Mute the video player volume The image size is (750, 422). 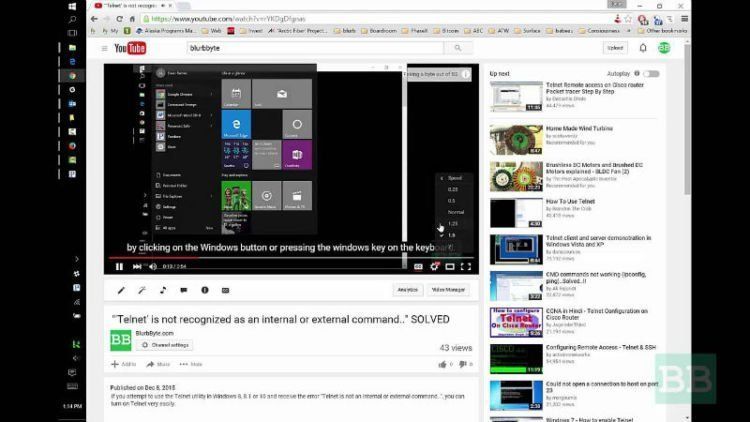153,267
